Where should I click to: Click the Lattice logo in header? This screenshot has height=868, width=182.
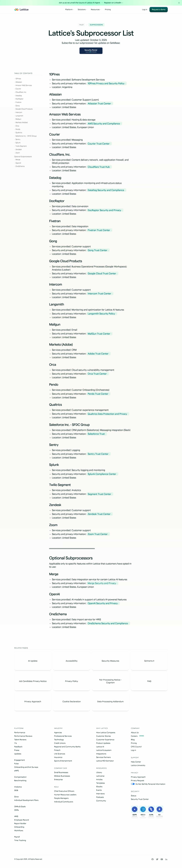[x=21, y=9]
